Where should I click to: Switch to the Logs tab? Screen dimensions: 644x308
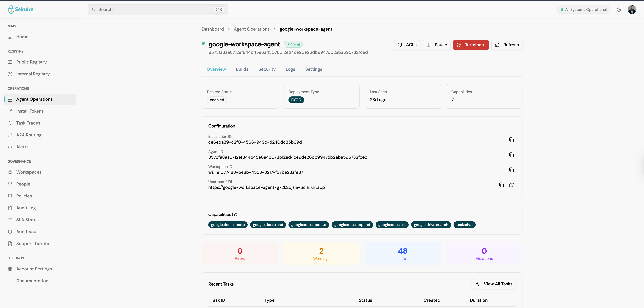coord(290,69)
